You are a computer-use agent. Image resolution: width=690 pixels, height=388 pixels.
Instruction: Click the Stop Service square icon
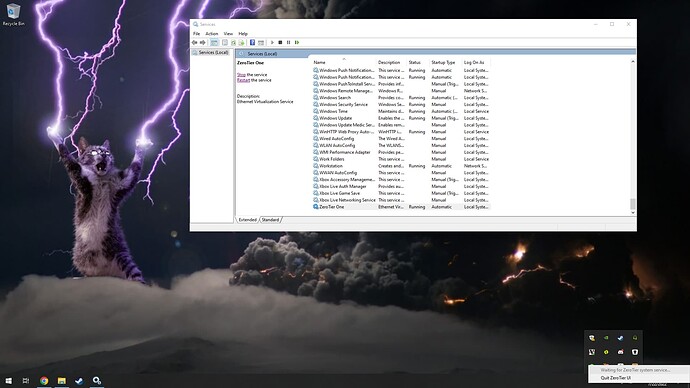[x=280, y=43]
